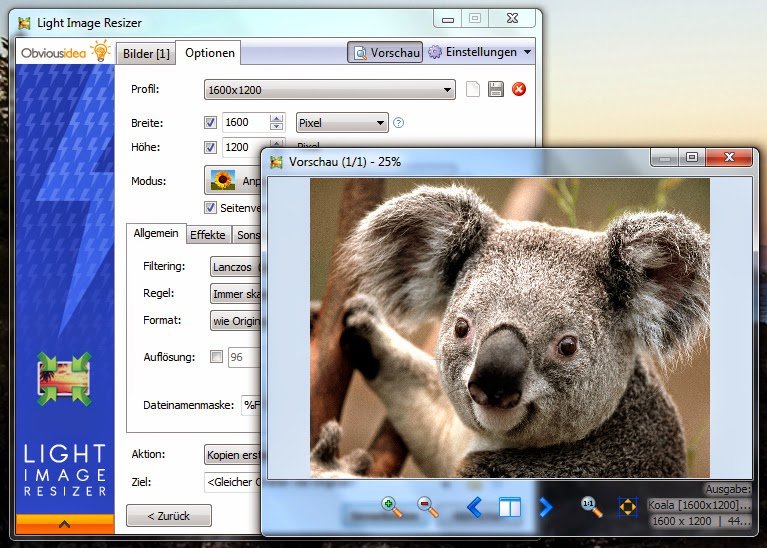Viewport: 767px width, 548px height.
Task: Save profile with floppy disk icon
Action: [496, 90]
